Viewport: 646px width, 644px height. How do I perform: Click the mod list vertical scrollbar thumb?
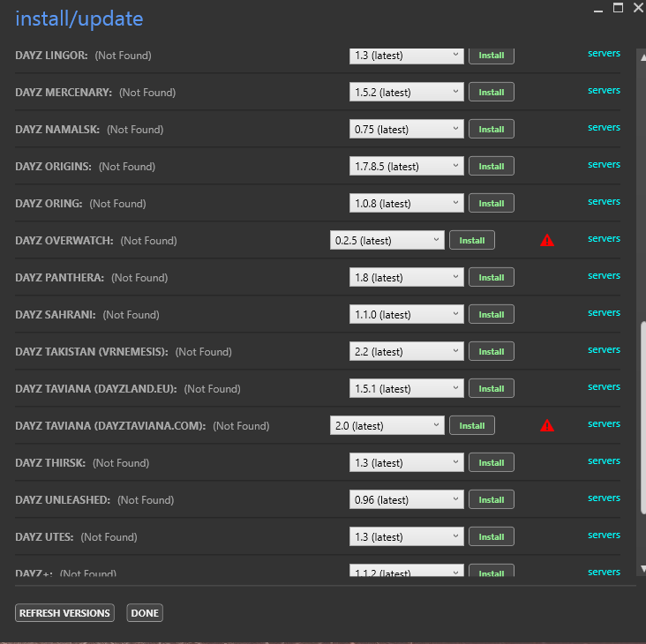click(643, 417)
